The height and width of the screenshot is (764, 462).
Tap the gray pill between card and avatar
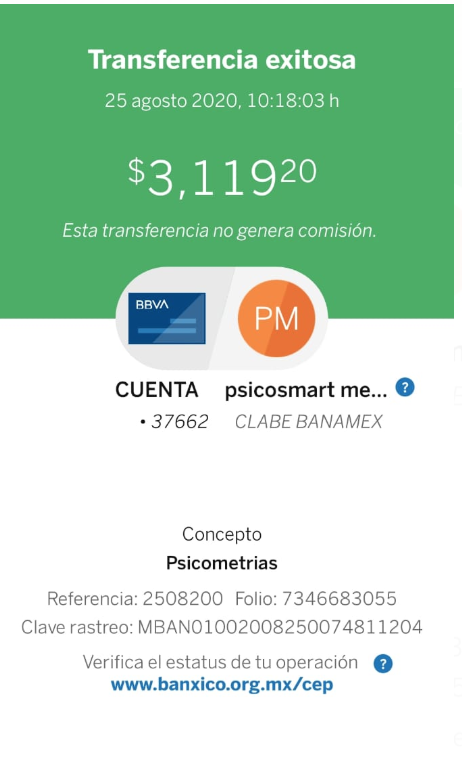coord(222,318)
